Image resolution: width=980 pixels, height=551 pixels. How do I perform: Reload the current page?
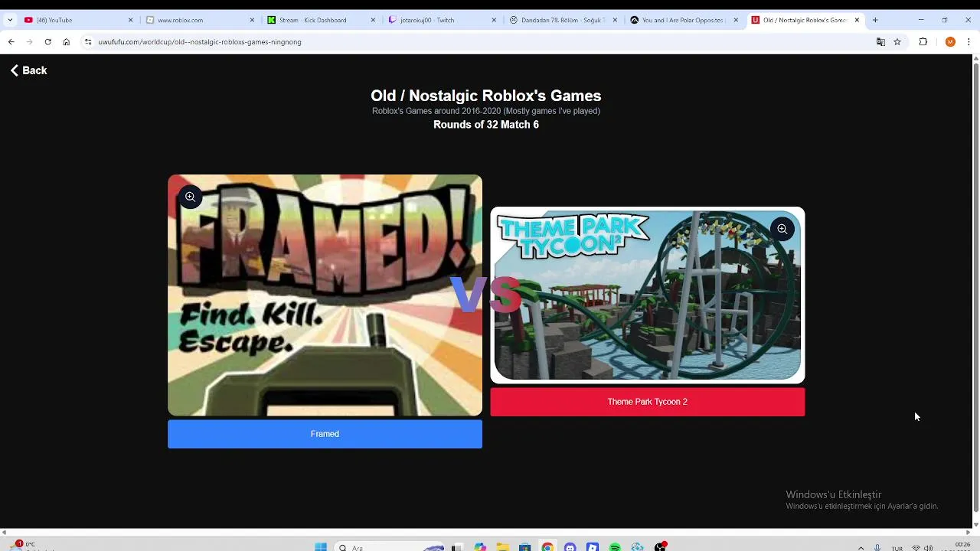pyautogui.click(x=47, y=42)
